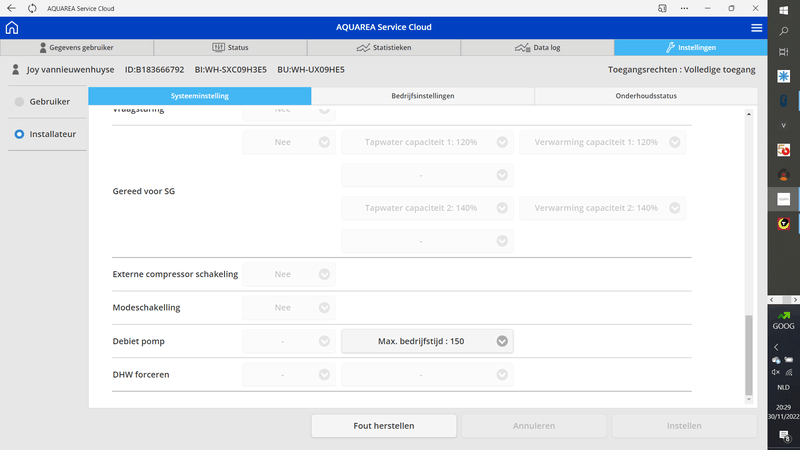Open Task View icon on taskbar
This screenshot has width=800, height=450.
[784, 52]
